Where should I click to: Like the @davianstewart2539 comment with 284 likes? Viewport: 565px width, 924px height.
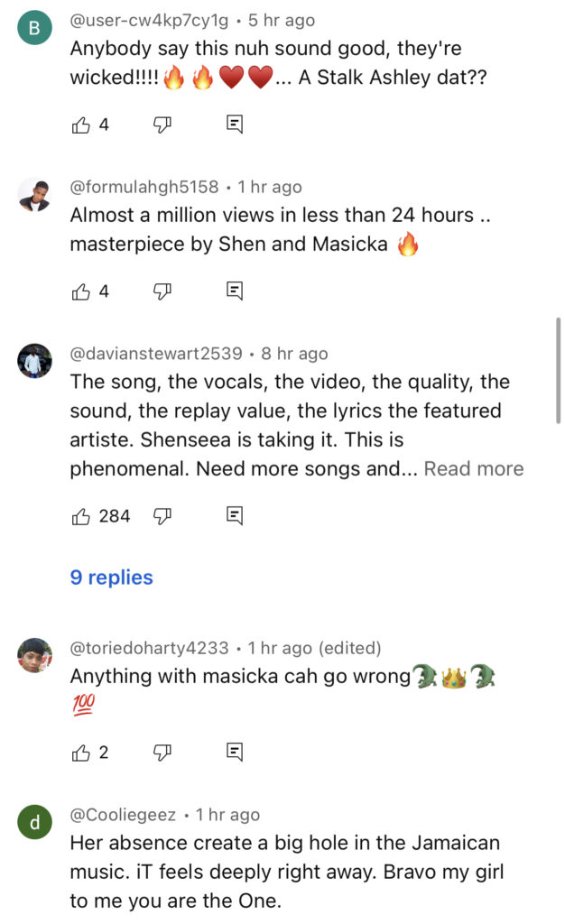point(81,516)
